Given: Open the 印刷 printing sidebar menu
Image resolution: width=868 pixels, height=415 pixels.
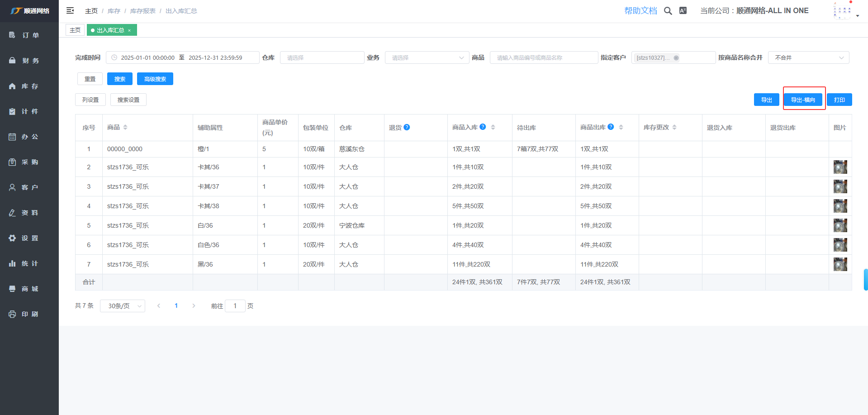Looking at the screenshot, I should tap(29, 314).
